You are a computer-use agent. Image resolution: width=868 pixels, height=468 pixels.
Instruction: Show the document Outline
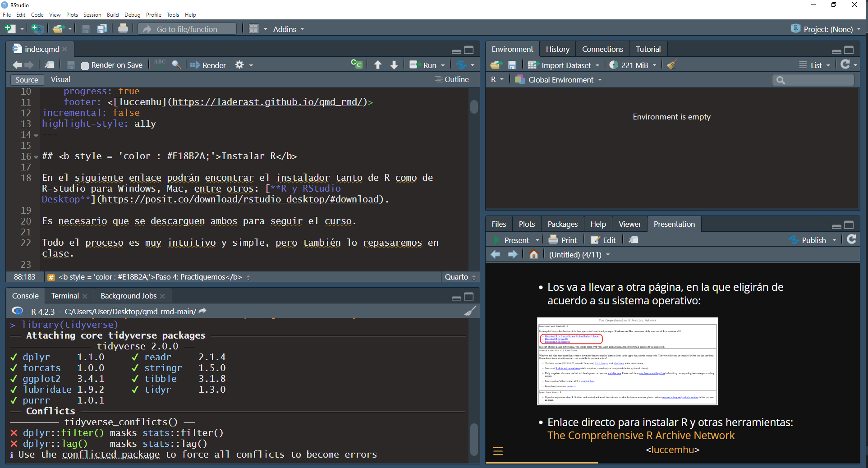452,79
